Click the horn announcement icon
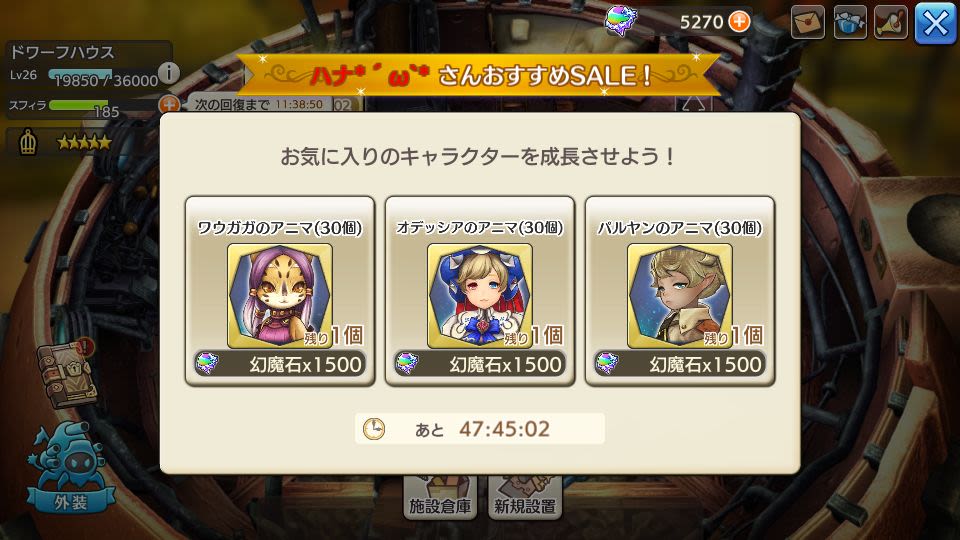 point(891,22)
